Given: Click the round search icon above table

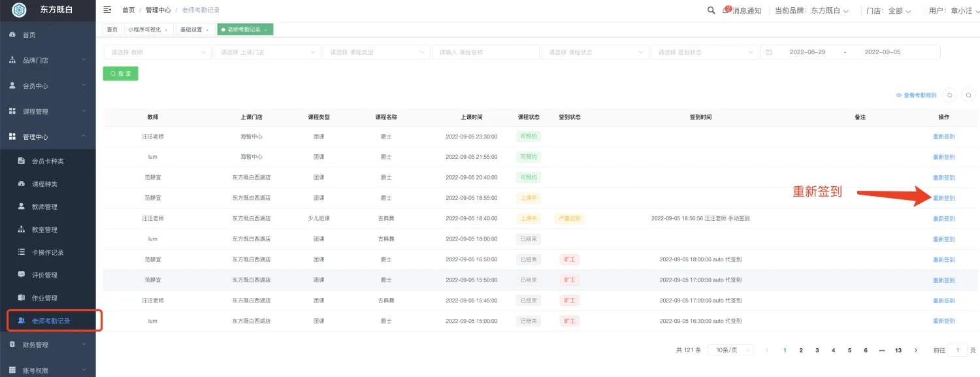Looking at the screenshot, I should 968,95.
